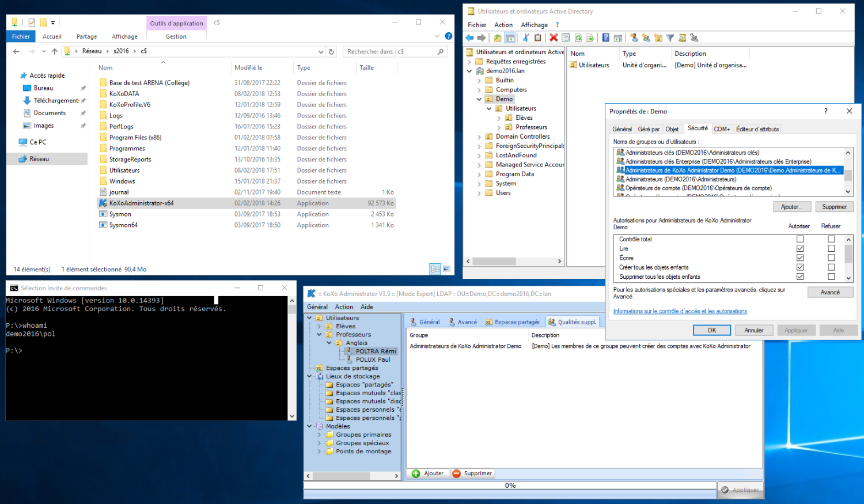Open Aide menu in KoXo Administrator
The image size is (864, 504).
click(367, 307)
